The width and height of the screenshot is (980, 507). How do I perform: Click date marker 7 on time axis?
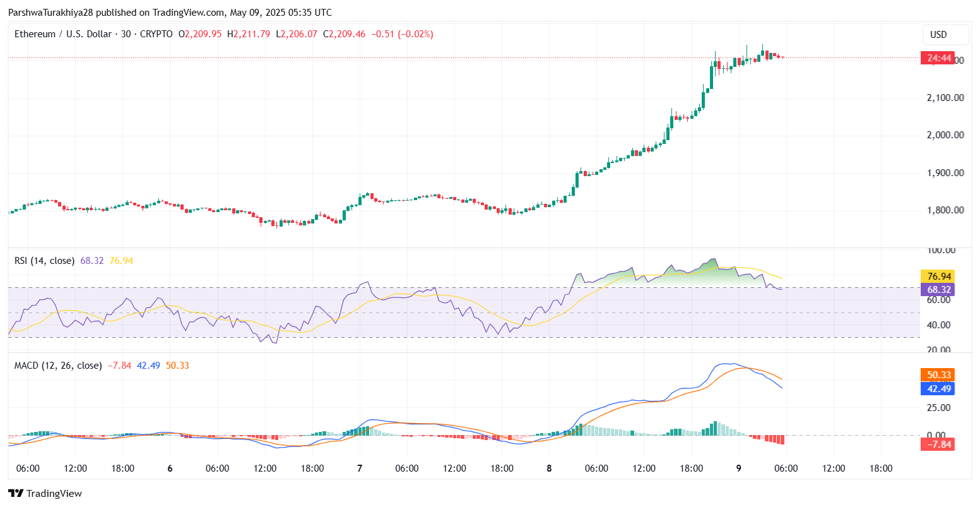coord(360,468)
